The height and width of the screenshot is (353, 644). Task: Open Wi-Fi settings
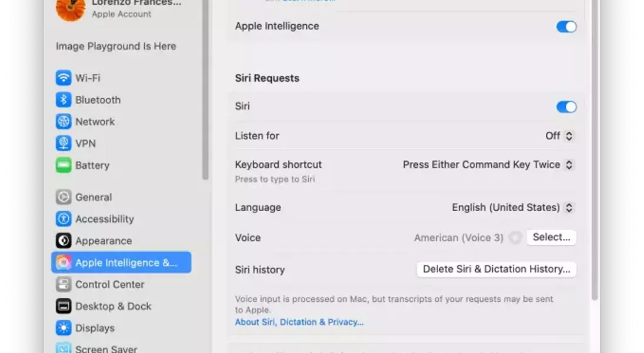point(121,78)
